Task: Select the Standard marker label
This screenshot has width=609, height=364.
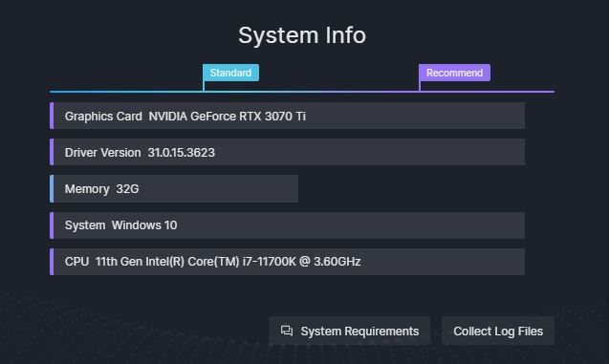Action: coord(230,73)
